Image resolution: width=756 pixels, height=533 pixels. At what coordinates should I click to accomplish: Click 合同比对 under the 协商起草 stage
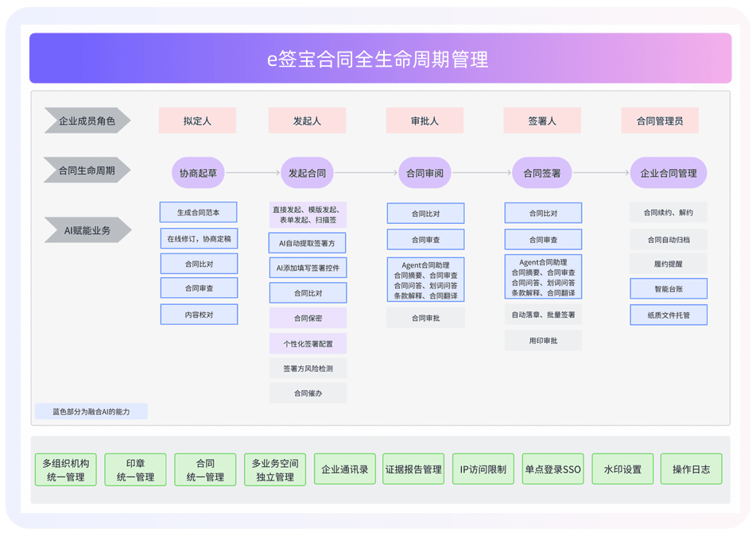point(199,264)
